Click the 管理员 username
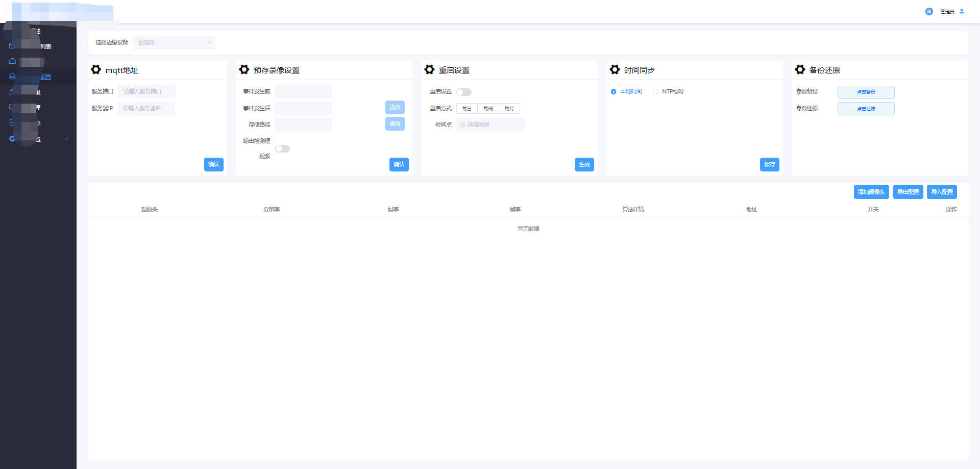 tap(947, 11)
